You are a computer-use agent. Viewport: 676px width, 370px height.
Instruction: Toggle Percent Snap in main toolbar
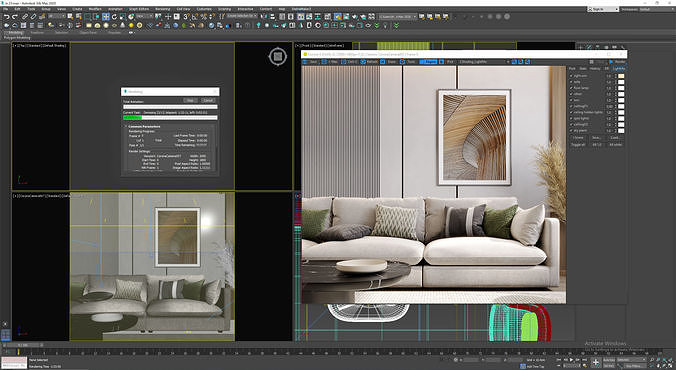(x=203, y=16)
